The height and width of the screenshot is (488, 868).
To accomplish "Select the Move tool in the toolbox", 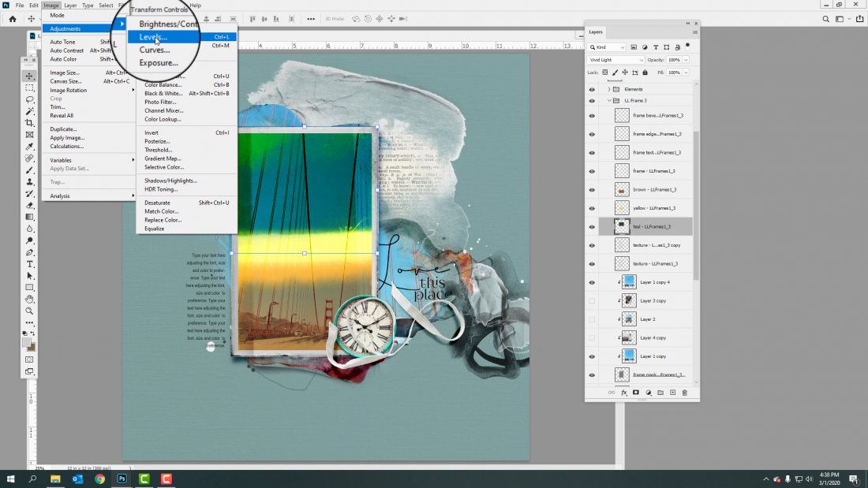I will (29, 76).
